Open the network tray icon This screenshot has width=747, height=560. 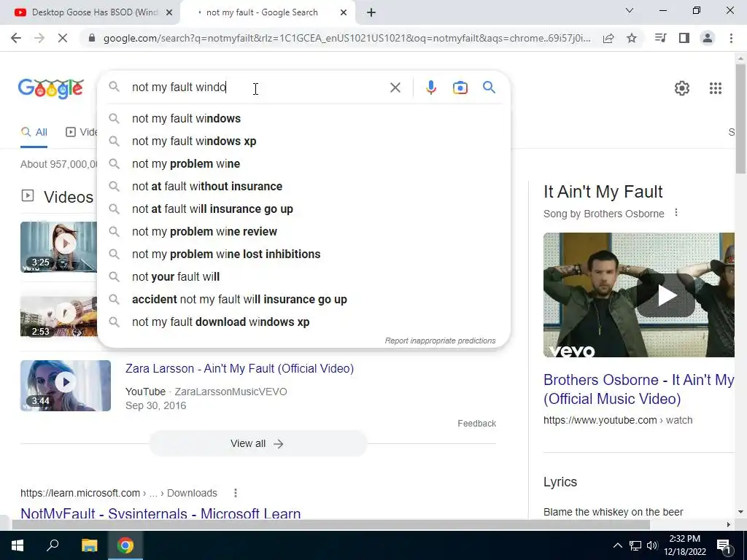[635, 545]
